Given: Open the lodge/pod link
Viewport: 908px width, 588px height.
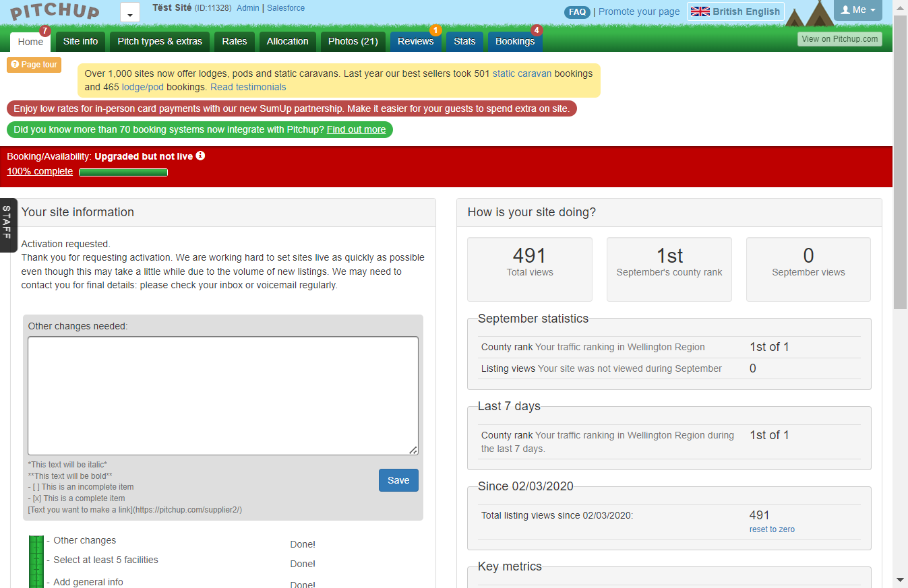Looking at the screenshot, I should point(143,87).
